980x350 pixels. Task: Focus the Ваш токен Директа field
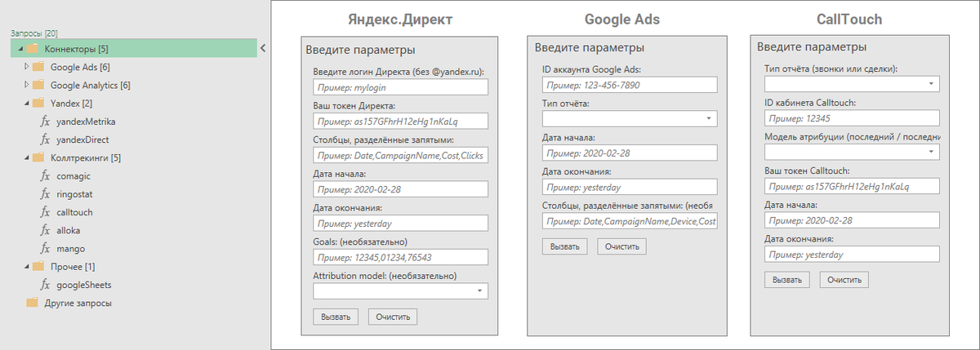pyautogui.click(x=400, y=121)
